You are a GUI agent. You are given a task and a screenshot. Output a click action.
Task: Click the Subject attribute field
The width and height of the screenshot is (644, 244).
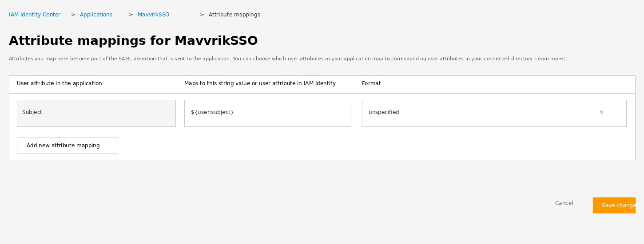tap(96, 113)
